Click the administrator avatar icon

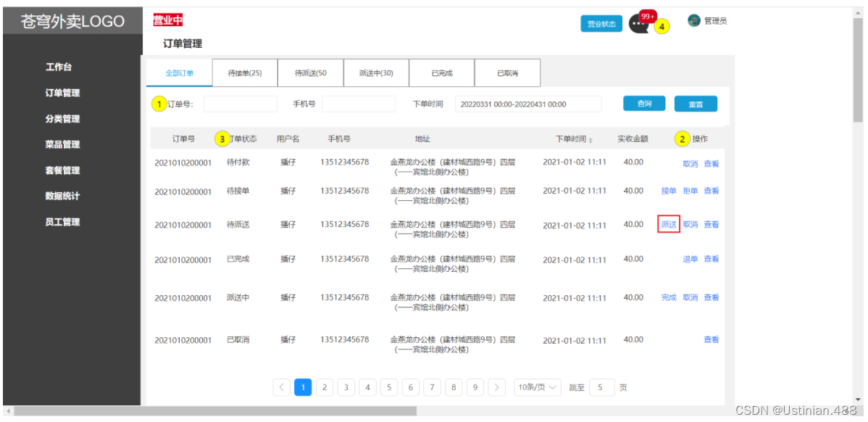point(693,21)
